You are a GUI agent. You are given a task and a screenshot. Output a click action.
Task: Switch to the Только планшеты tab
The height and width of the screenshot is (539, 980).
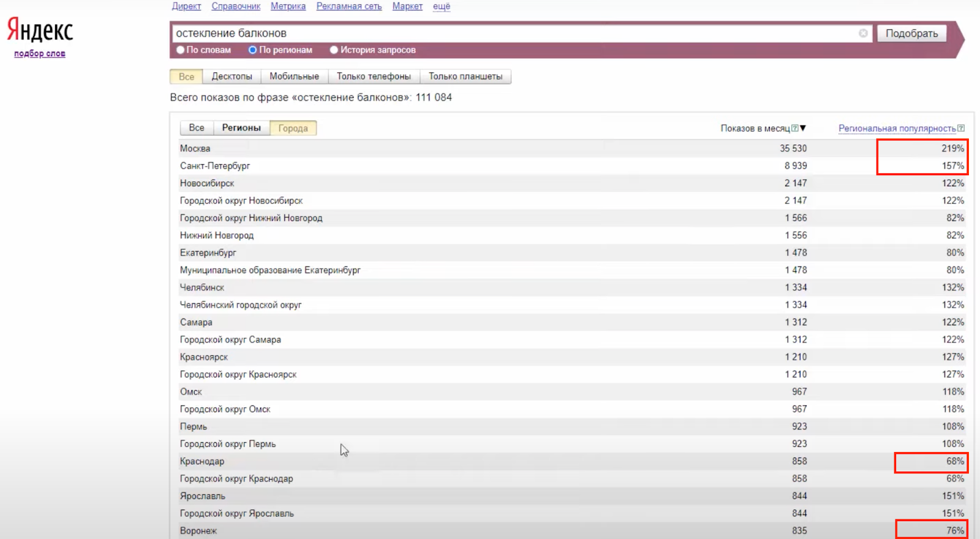click(x=466, y=77)
